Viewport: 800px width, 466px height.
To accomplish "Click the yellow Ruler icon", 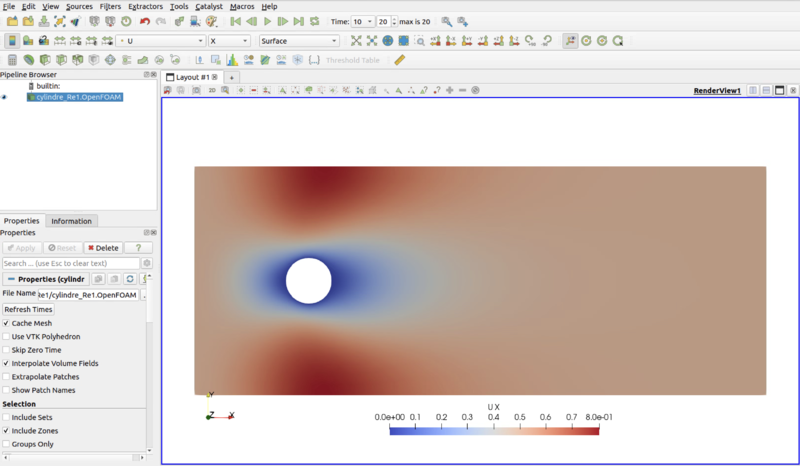I will [x=399, y=60].
